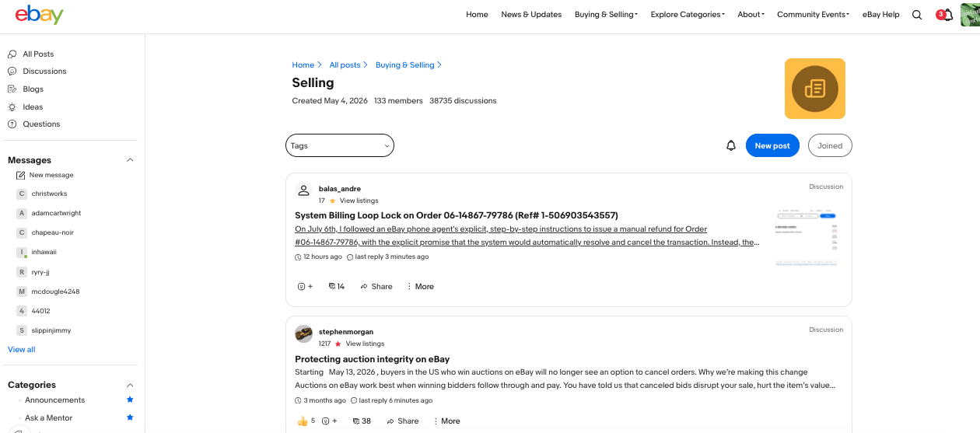Click the '133 members' count

pos(398,101)
